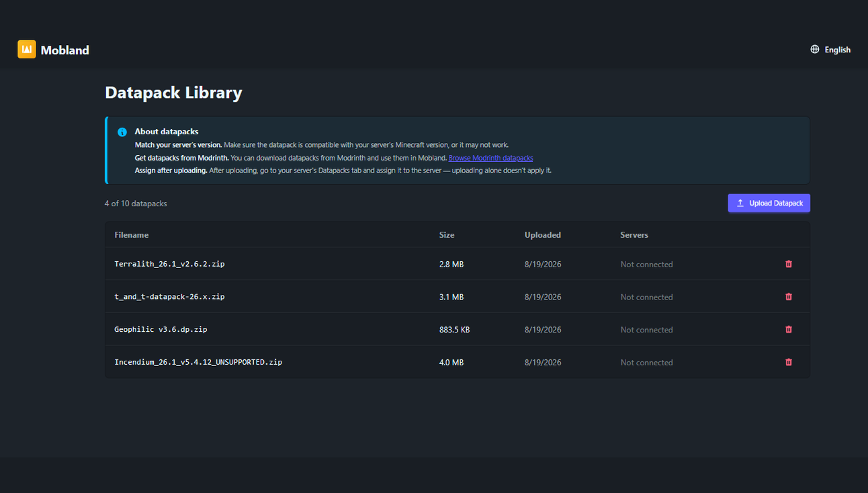This screenshot has height=493, width=868.
Task: Delete Geophilic v3.6.dp.zip with trash icon
Action: pyautogui.click(x=789, y=329)
